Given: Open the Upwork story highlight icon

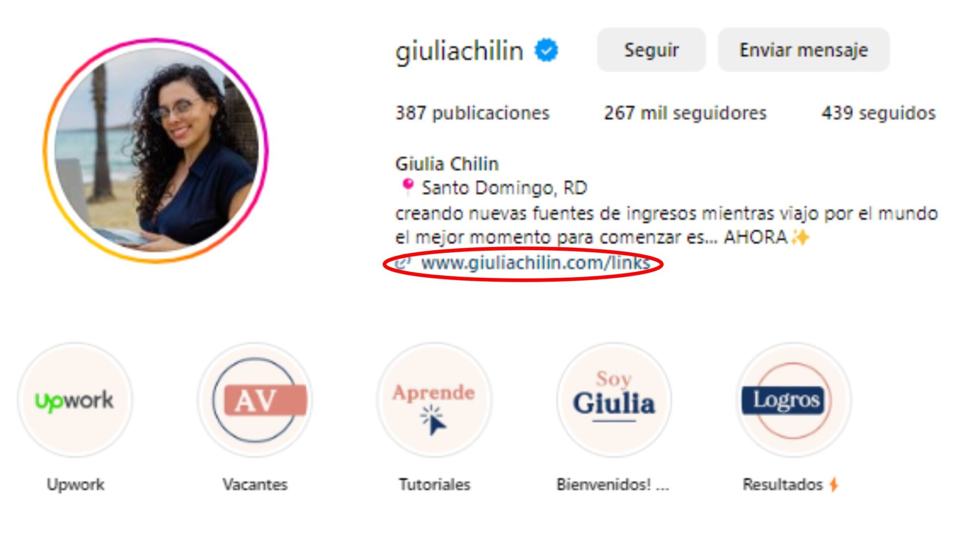Looking at the screenshot, I should coord(75,400).
